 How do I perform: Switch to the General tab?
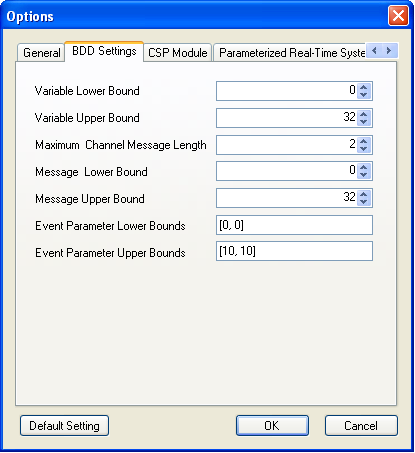click(41, 53)
